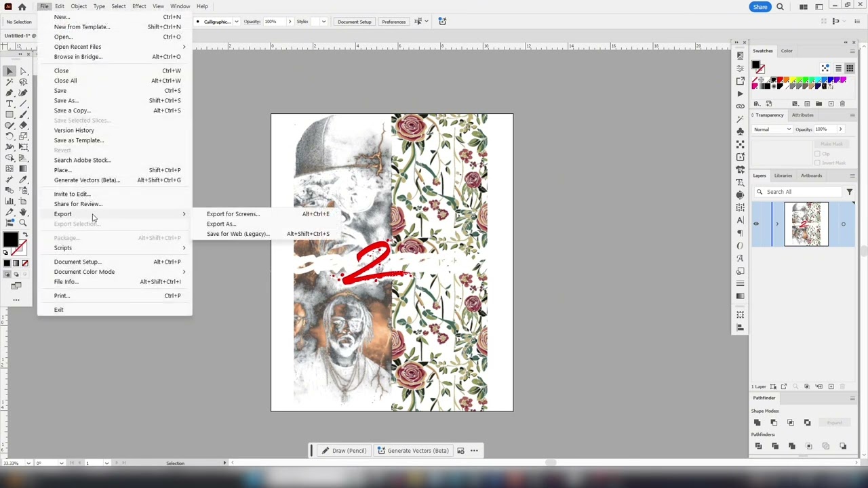Click the search icon near Share

pyautogui.click(x=780, y=7)
